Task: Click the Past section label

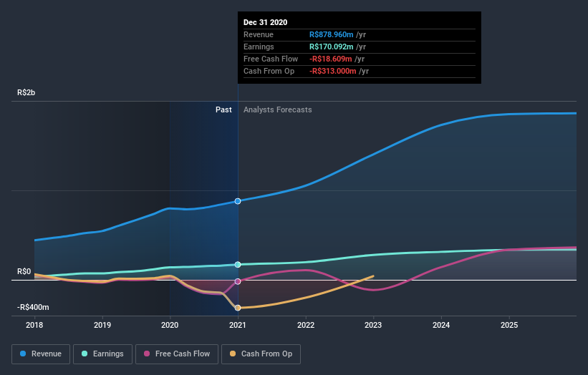Action: click(x=223, y=110)
